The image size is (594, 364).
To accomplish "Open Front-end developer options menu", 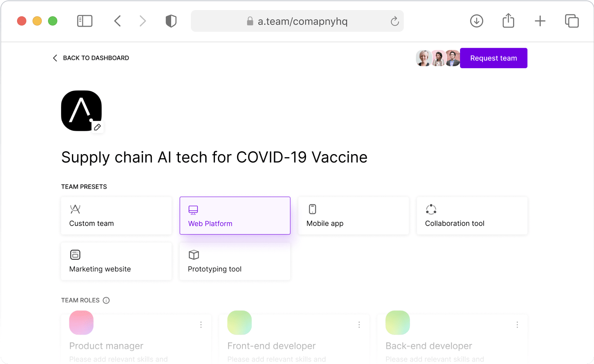I will click(359, 325).
